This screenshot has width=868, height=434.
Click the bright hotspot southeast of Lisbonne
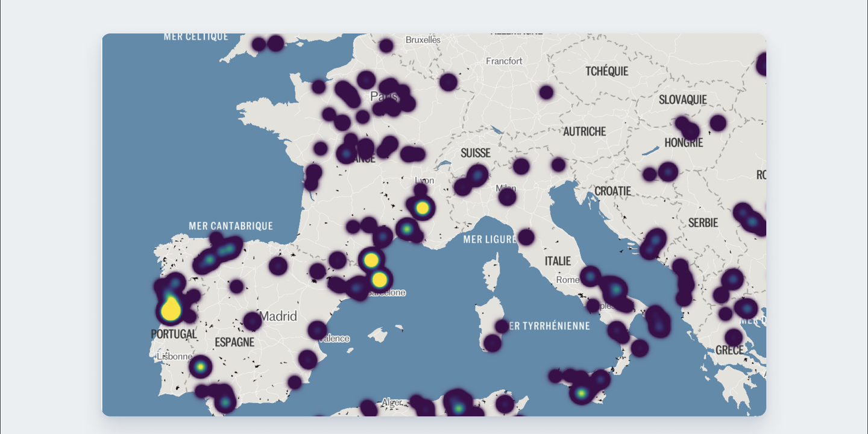(x=200, y=366)
